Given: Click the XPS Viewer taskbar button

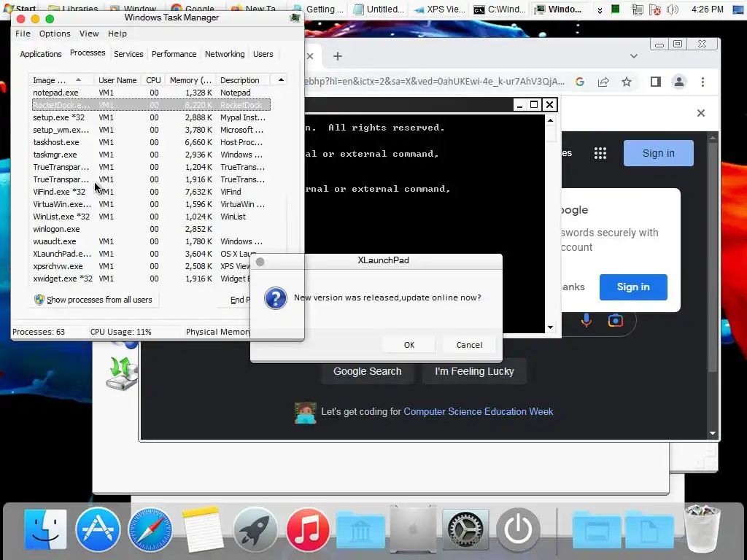Looking at the screenshot, I should tap(438, 9).
